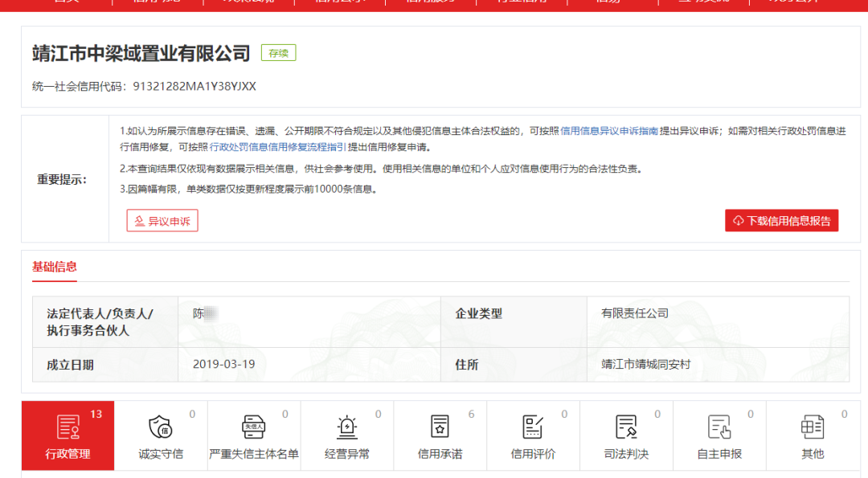Select the 经营异常 alarm icon
This screenshot has width=868, height=478.
tap(347, 427)
